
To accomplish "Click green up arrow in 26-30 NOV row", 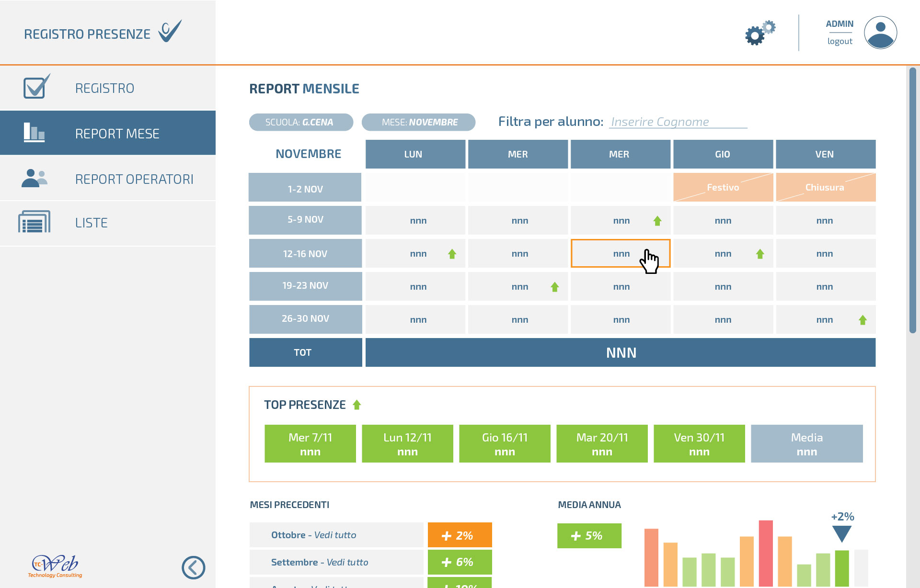I will pos(863,320).
